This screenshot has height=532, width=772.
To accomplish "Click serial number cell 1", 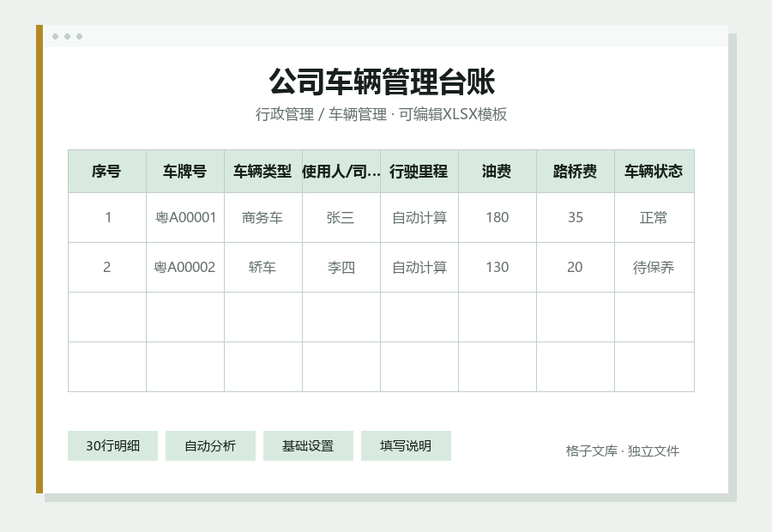I will point(107,217).
